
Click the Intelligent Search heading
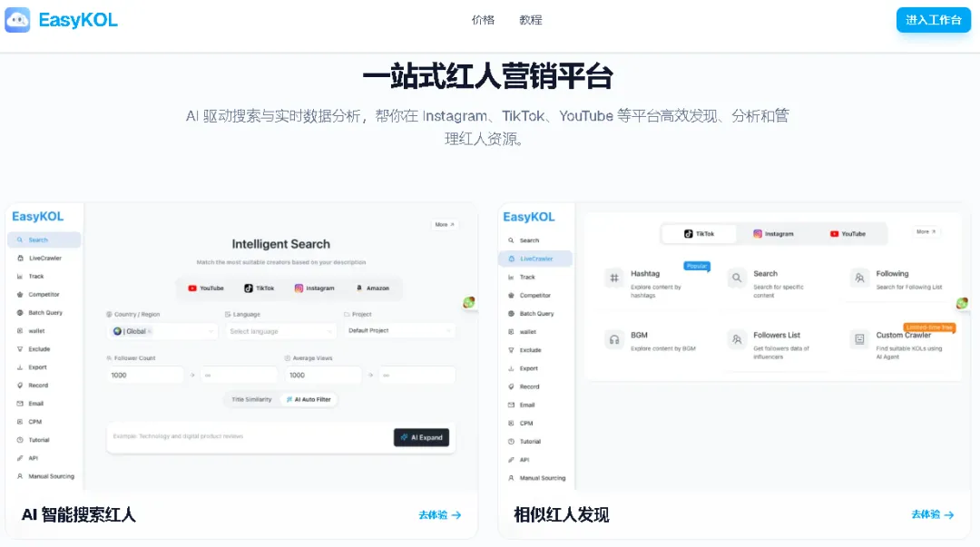(280, 244)
